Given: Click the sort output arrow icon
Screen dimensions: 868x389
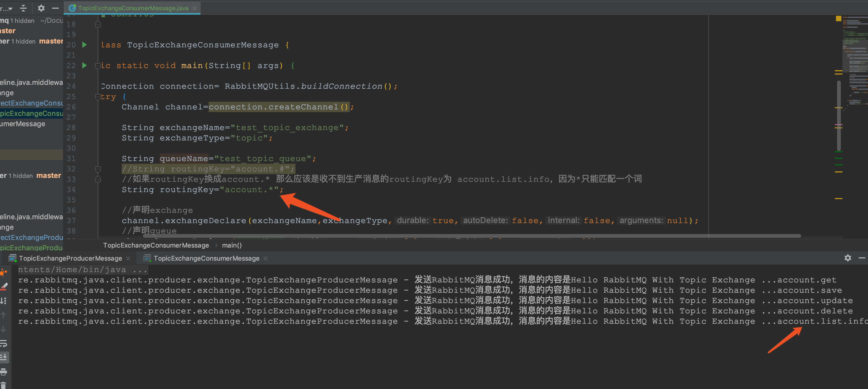Looking at the screenshot, I should coord(4,301).
